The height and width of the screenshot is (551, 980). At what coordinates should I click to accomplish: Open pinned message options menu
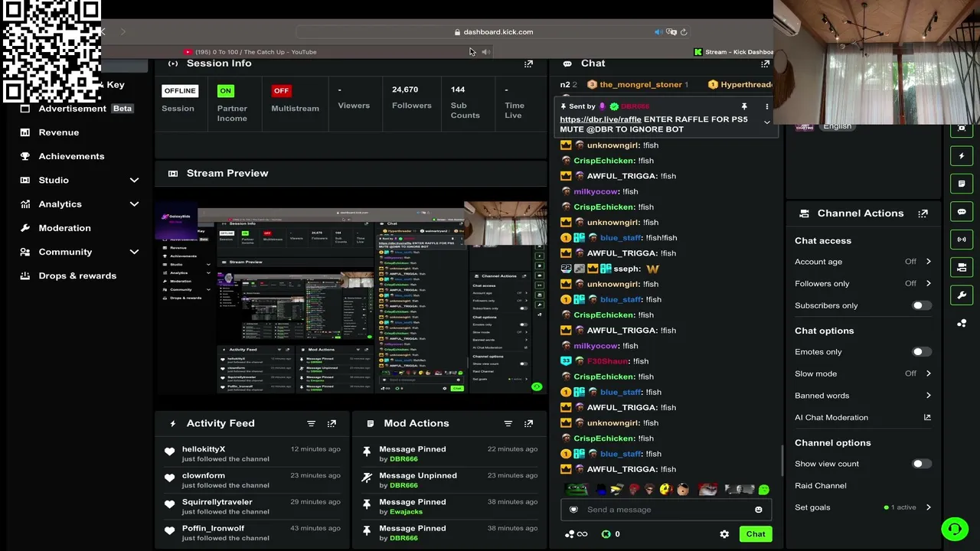click(766, 106)
